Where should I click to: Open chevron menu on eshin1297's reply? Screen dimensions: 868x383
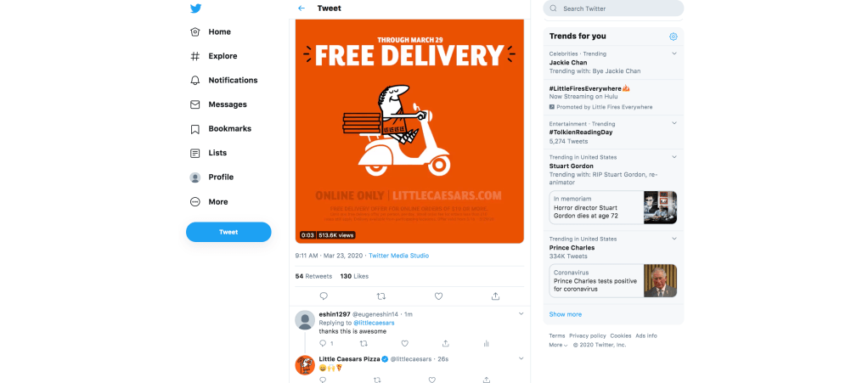coord(521,314)
